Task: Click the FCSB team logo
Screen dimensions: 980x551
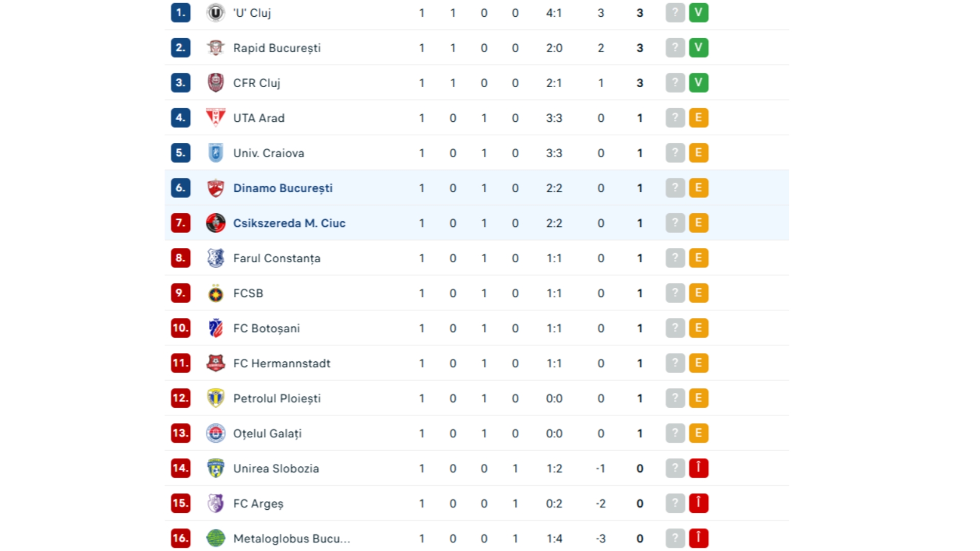Action: coord(215,293)
